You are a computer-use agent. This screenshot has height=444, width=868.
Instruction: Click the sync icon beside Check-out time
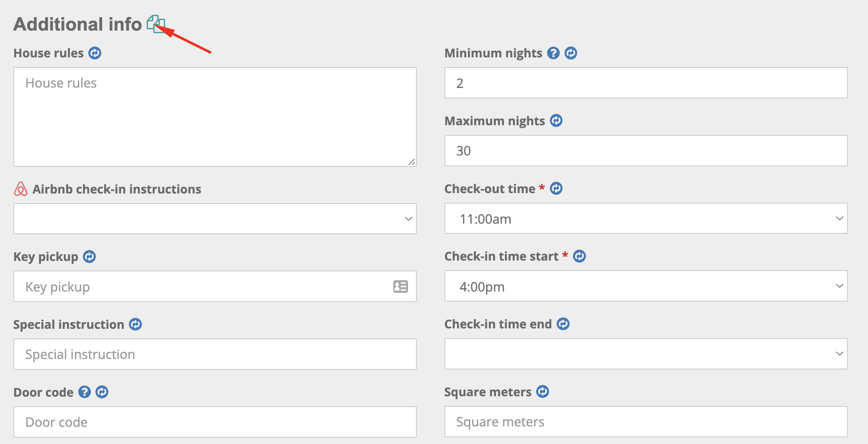(556, 188)
